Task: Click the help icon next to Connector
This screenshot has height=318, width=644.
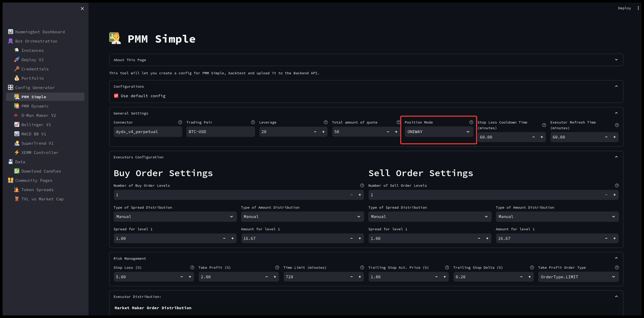Action: tap(180, 122)
